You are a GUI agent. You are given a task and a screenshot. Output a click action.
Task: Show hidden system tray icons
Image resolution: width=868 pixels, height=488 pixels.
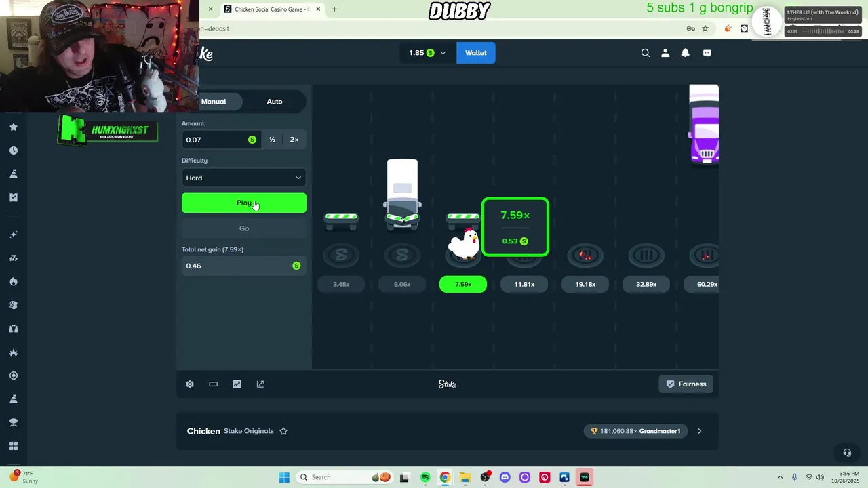tap(780, 477)
